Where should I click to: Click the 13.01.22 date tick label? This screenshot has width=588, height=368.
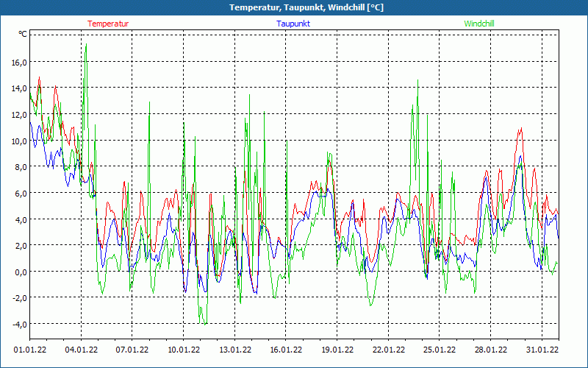tap(234, 350)
